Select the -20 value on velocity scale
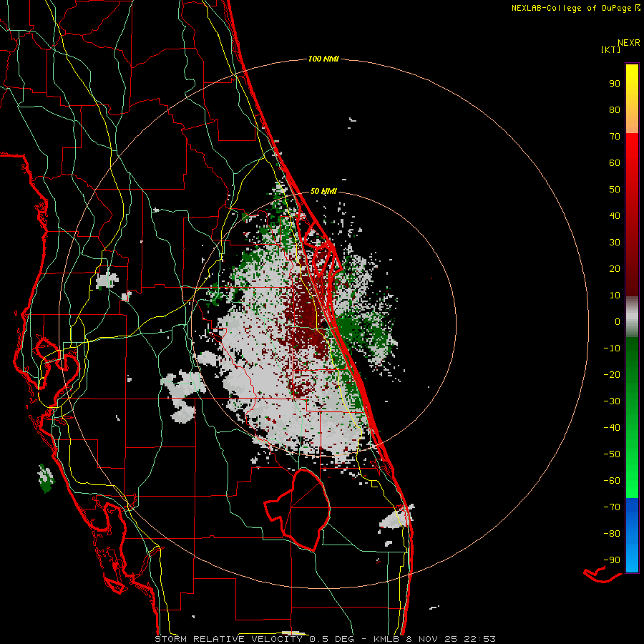The height and width of the screenshot is (644, 644). pos(612,374)
